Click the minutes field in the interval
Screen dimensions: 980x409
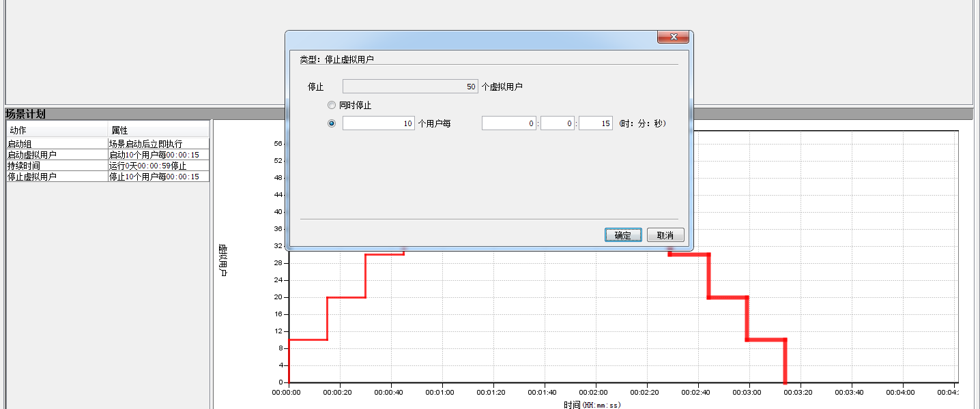(x=558, y=123)
